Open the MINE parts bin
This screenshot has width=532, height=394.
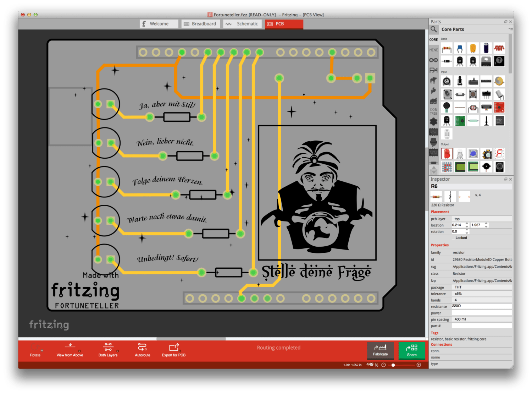[x=433, y=50]
